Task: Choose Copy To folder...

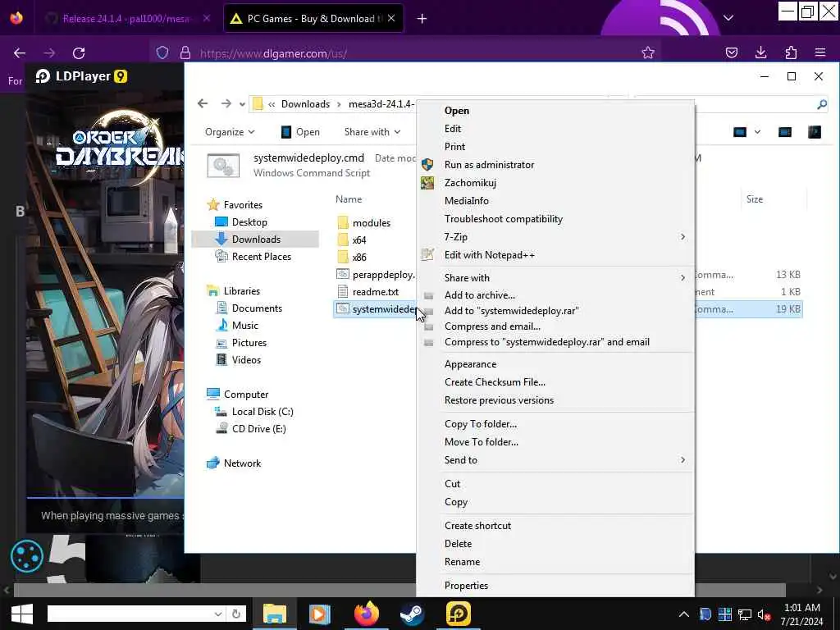Action: click(x=481, y=424)
